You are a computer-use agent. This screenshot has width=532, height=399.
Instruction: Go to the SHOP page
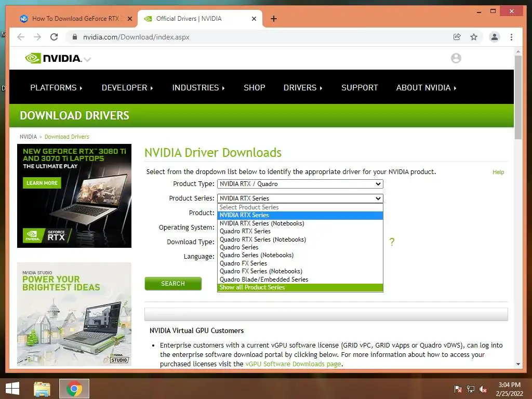(x=255, y=87)
